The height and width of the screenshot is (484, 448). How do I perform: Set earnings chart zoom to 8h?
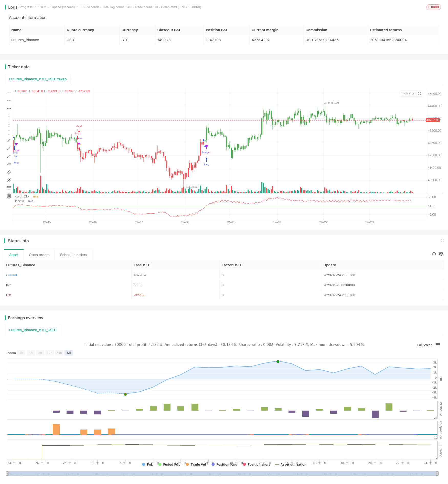coord(40,353)
